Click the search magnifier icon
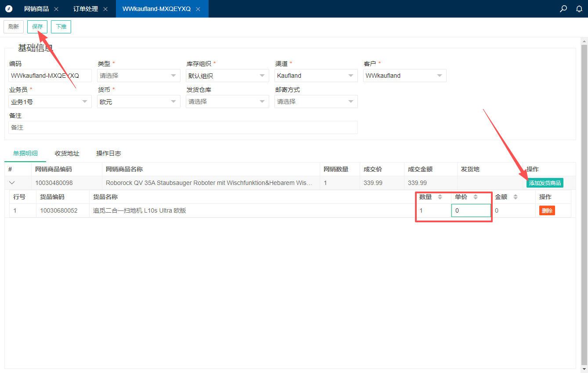The height and width of the screenshot is (373, 588). [563, 9]
